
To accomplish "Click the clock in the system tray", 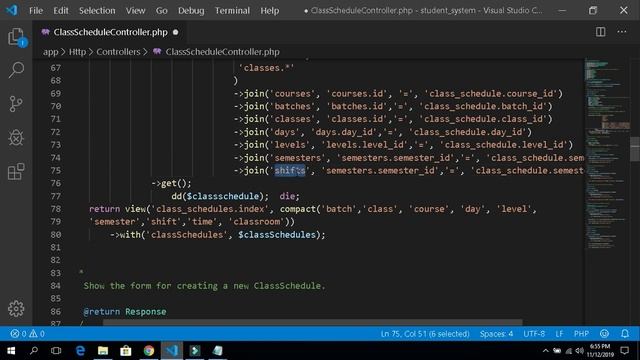I will coord(600,351).
